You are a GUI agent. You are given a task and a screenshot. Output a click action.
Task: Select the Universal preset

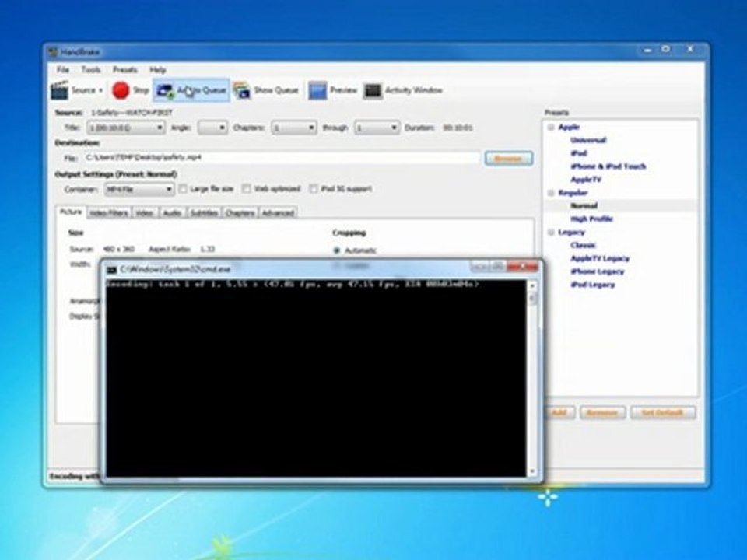(x=588, y=140)
